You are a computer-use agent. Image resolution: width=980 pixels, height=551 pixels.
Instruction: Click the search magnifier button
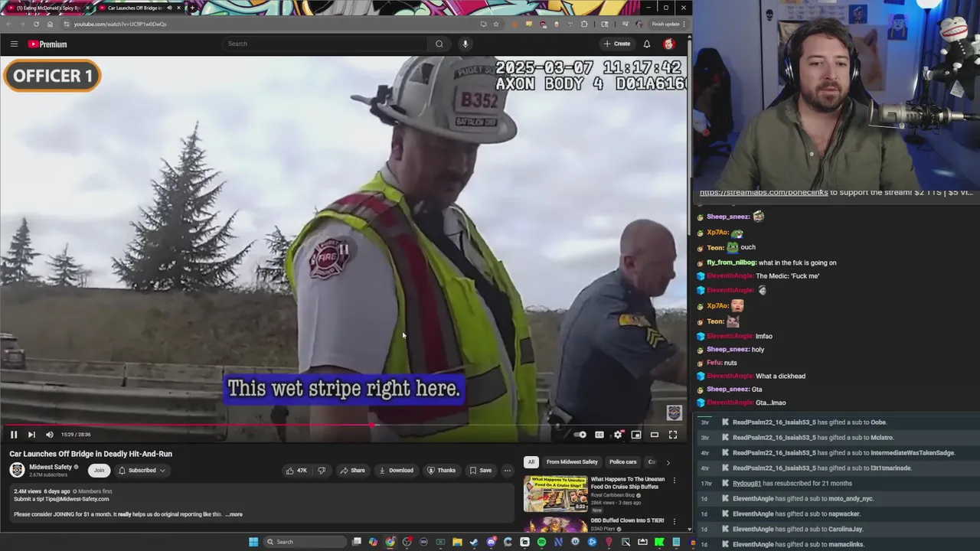(439, 44)
